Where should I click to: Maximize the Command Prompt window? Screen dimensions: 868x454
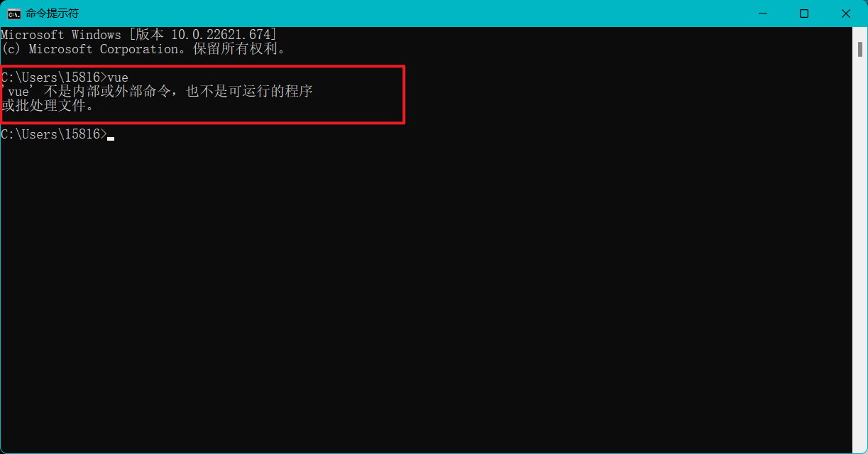(x=804, y=13)
